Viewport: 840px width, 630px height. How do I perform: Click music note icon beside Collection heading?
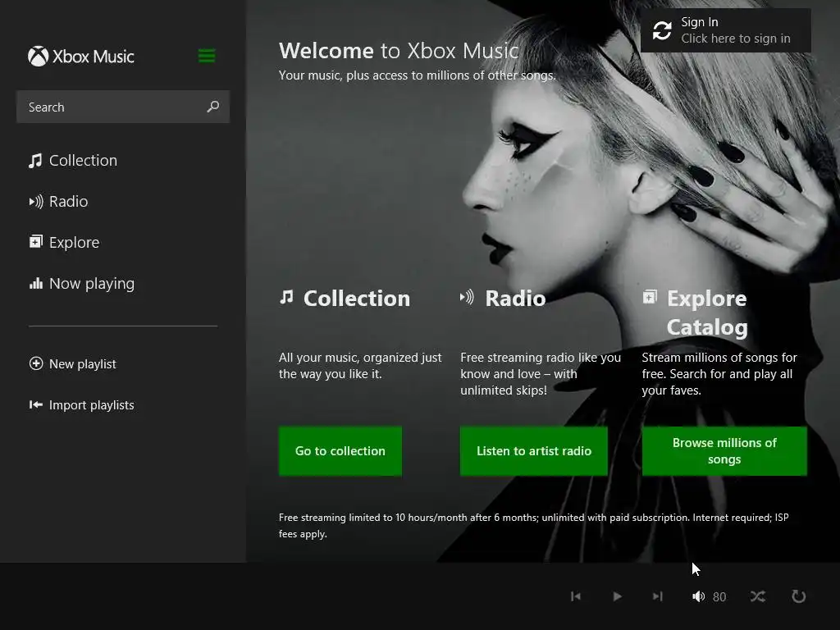pos(286,297)
